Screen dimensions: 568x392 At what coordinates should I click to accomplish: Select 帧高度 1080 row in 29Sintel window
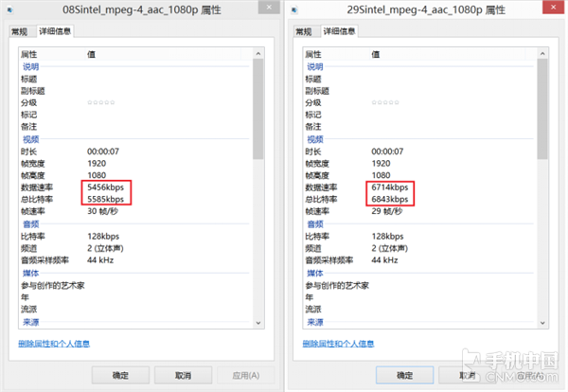pos(420,175)
